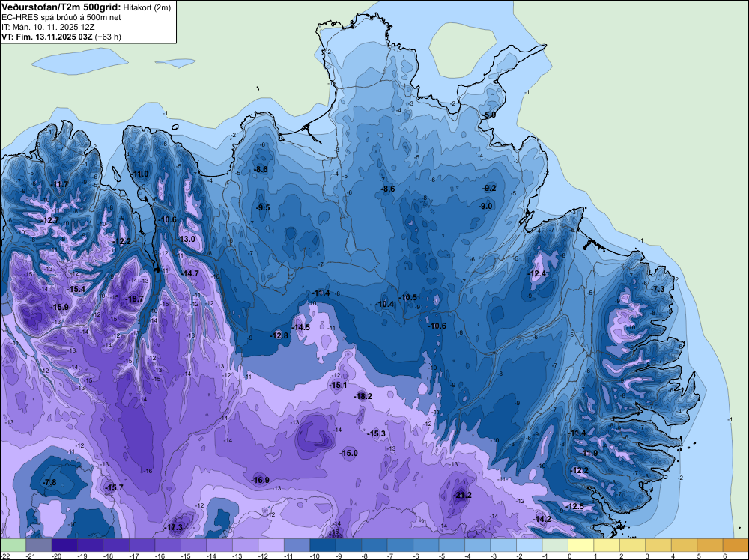The image size is (749, 560).
Task: Select the pale blue legend swatch above -2
Action: pyautogui.click(x=528, y=545)
